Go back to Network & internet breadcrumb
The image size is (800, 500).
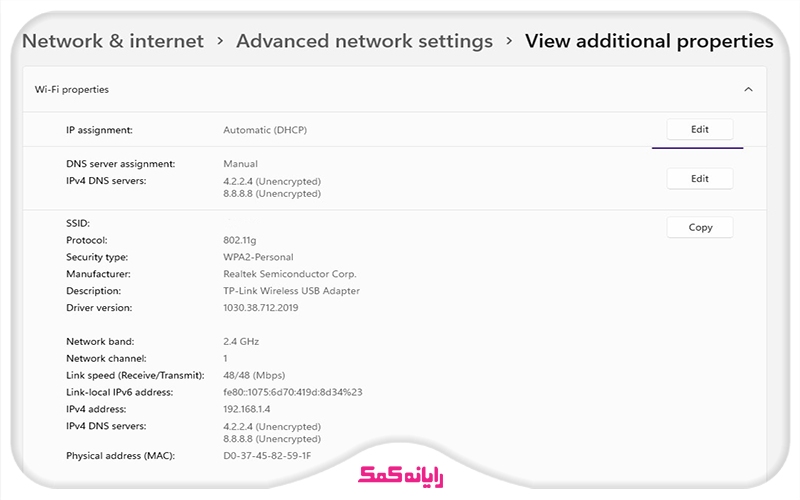[112, 41]
